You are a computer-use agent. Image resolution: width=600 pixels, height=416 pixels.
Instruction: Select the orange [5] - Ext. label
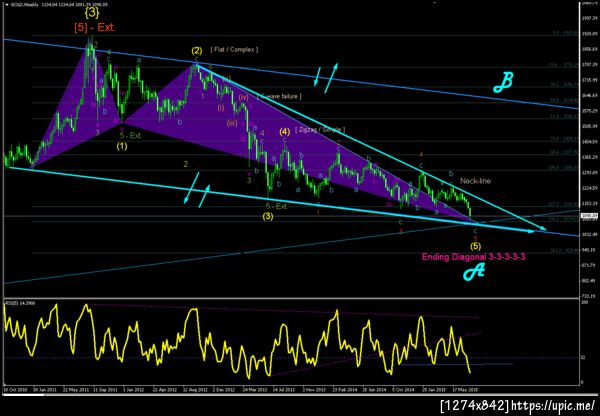click(95, 28)
